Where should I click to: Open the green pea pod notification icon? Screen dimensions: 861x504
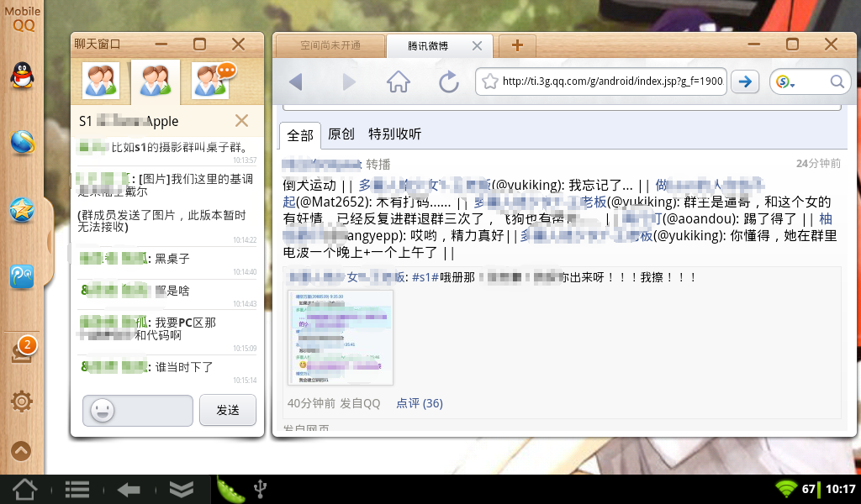click(230, 489)
